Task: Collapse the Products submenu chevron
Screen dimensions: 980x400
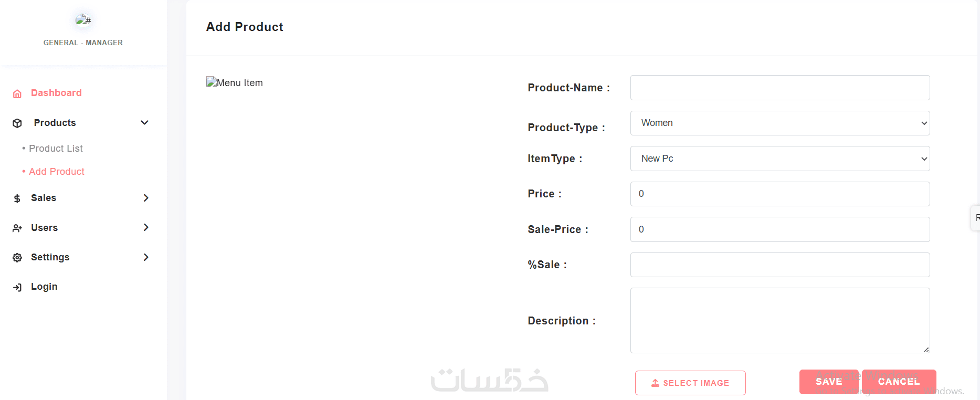Action: tap(145, 123)
